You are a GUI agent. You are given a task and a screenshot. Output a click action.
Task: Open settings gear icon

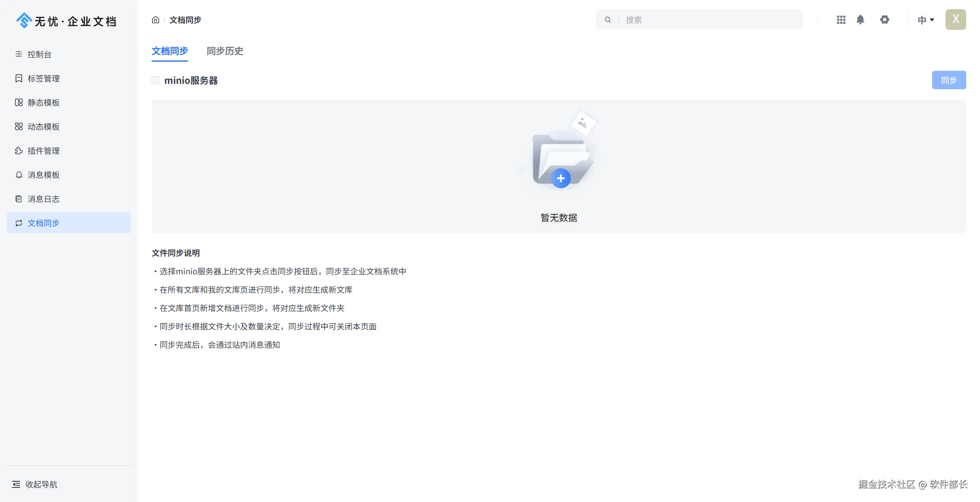pos(884,20)
